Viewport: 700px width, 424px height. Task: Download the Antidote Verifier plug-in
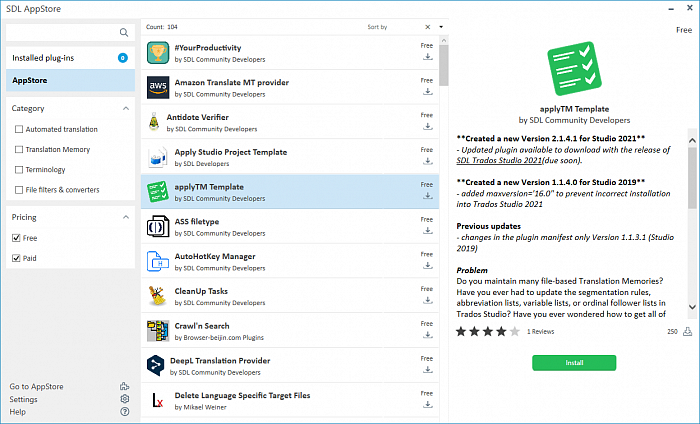coord(428,127)
